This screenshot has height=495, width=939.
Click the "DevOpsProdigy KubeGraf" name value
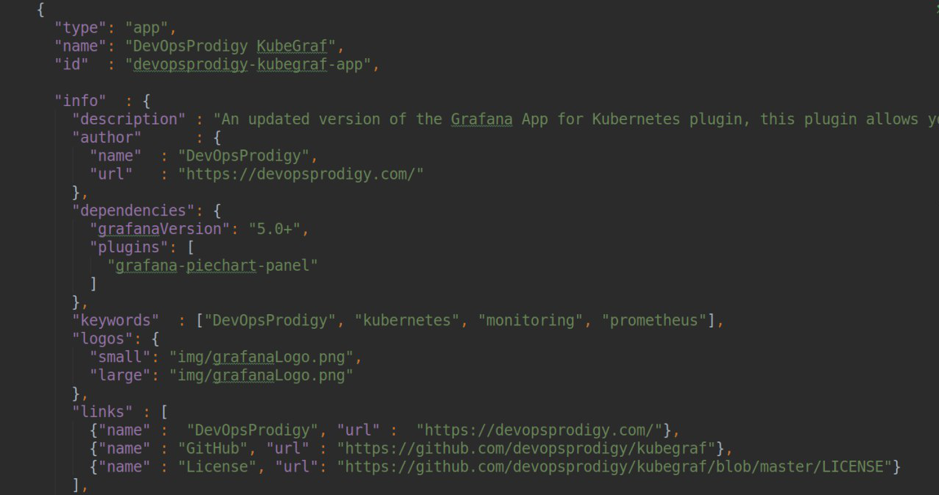231,46
